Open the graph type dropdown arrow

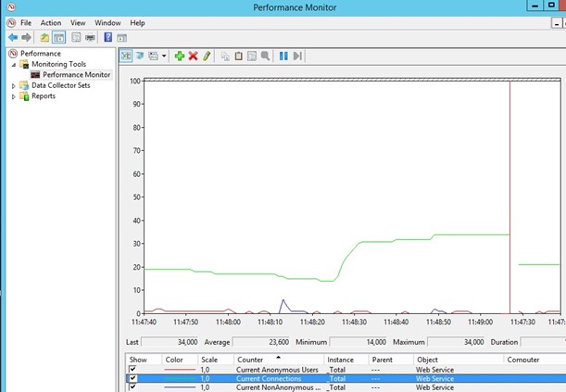(164, 56)
